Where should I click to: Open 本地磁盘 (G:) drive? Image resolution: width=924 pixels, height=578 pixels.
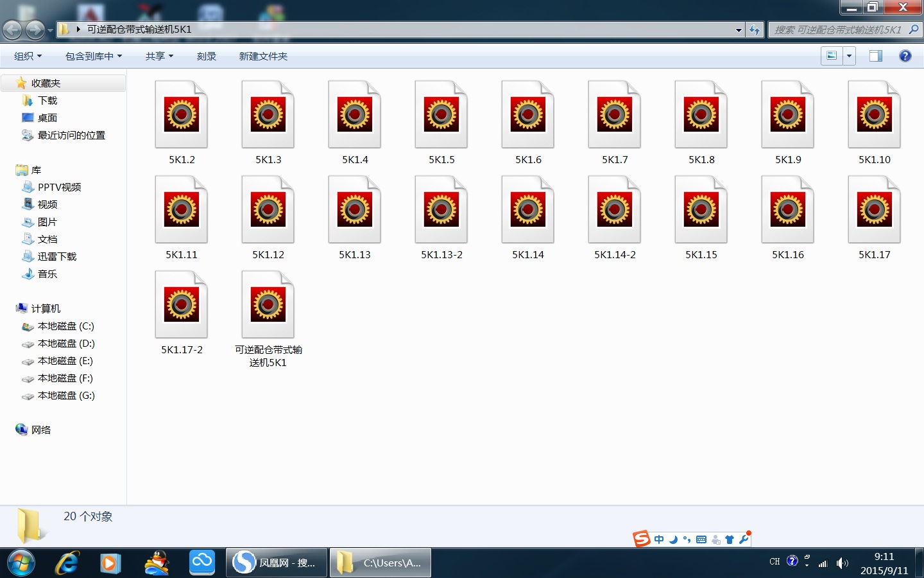pyautogui.click(x=66, y=396)
